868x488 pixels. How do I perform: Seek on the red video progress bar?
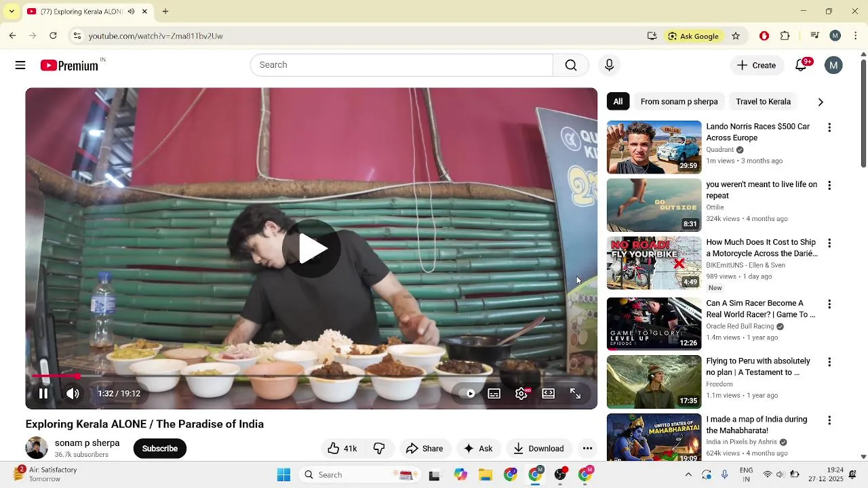click(x=311, y=375)
